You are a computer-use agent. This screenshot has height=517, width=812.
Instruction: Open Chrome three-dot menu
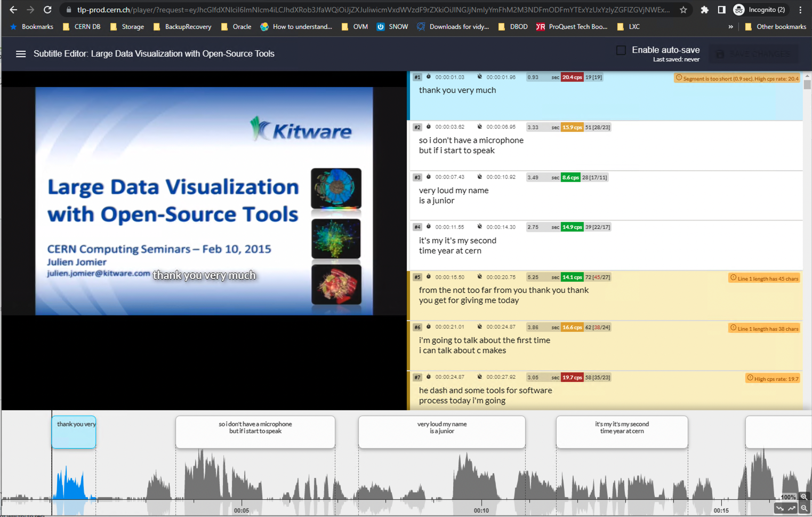click(x=800, y=10)
